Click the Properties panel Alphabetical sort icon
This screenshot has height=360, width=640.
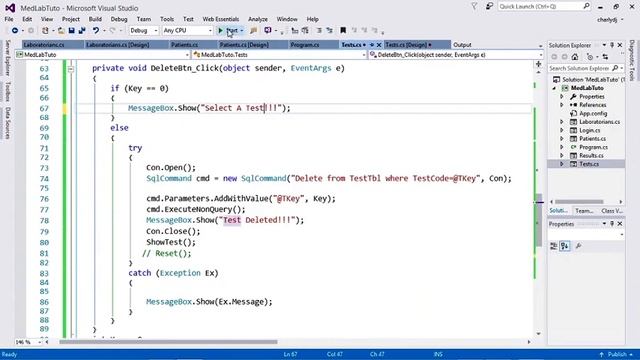[565, 246]
